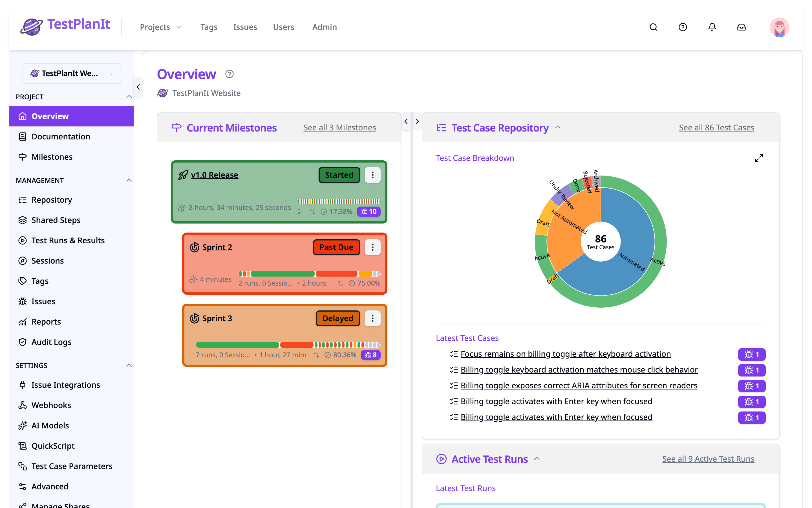
Task: Open Audit Logs in sidebar
Action: tap(71, 342)
